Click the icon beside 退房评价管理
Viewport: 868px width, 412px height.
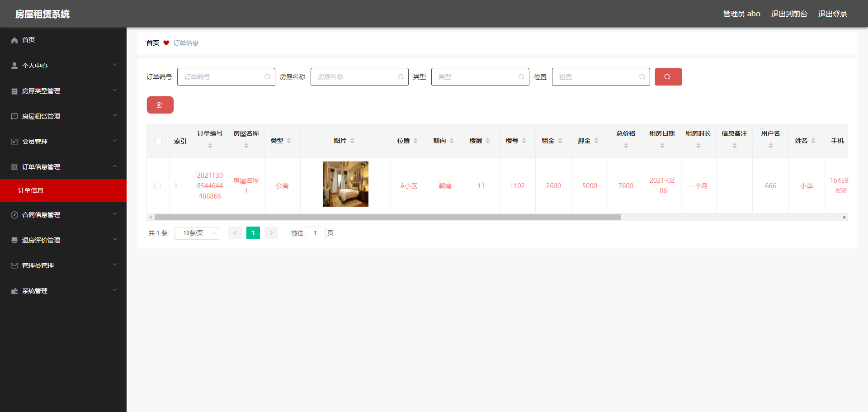[14, 240]
